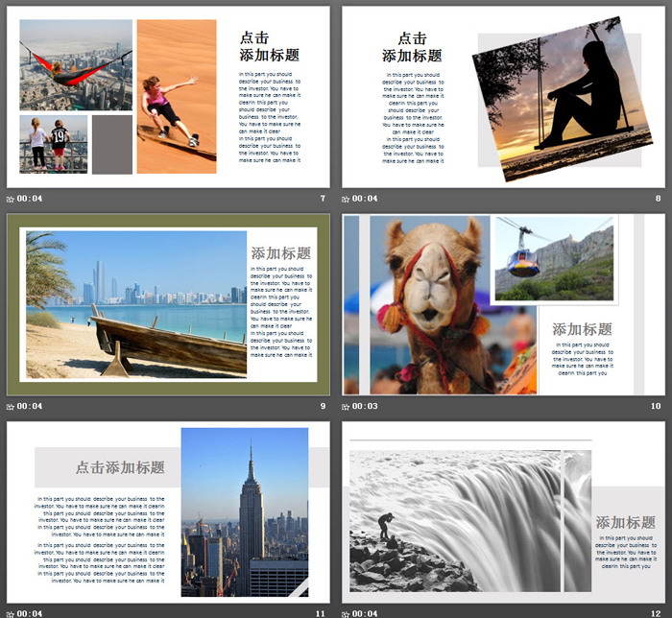The width and height of the screenshot is (672, 618).
Task: Select slide 8 with the swing silhouette
Action: (x=503, y=97)
